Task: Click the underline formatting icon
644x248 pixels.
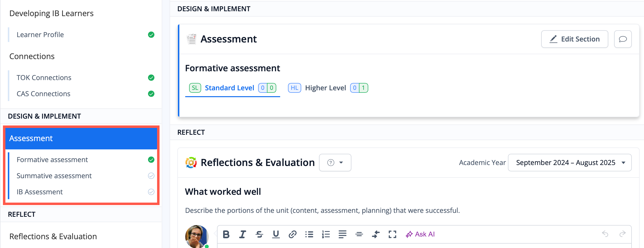Action: [x=276, y=234]
